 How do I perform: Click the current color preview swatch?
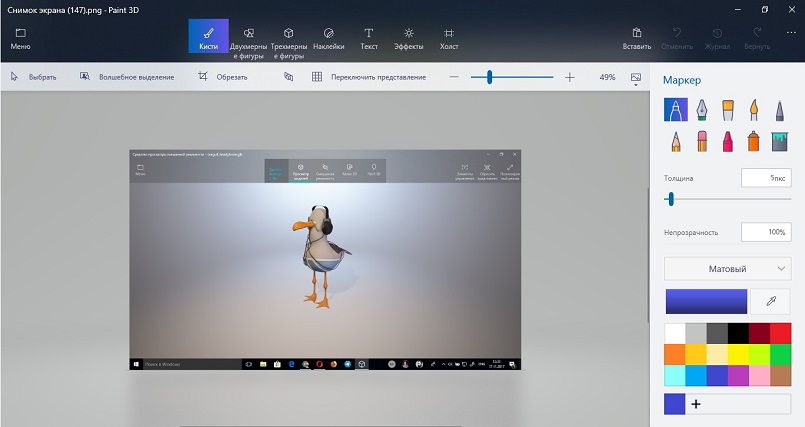click(x=706, y=301)
